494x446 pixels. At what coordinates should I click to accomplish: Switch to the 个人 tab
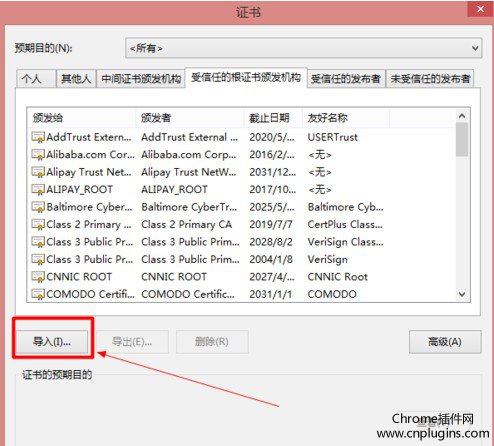click(x=36, y=79)
